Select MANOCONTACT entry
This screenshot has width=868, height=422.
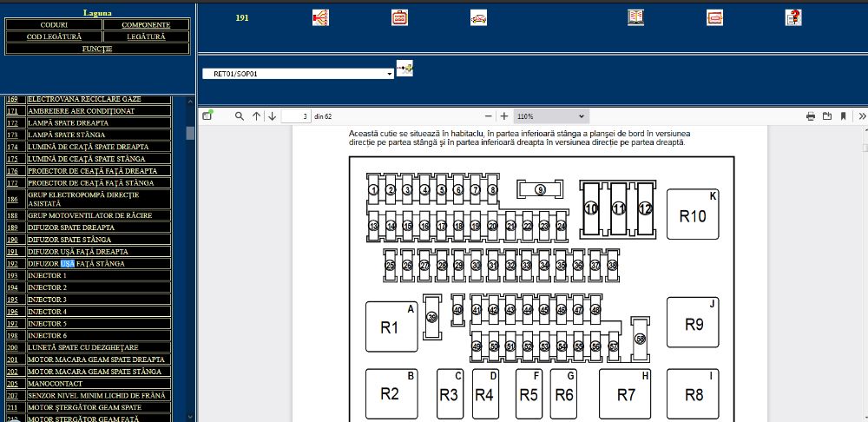99,383
